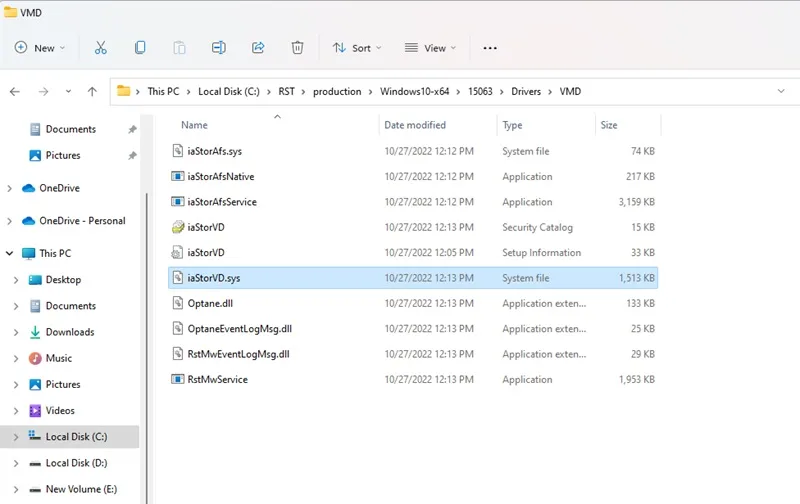The image size is (800, 504).
Task: Click 15063 breadcrumb segment
Action: (480, 91)
